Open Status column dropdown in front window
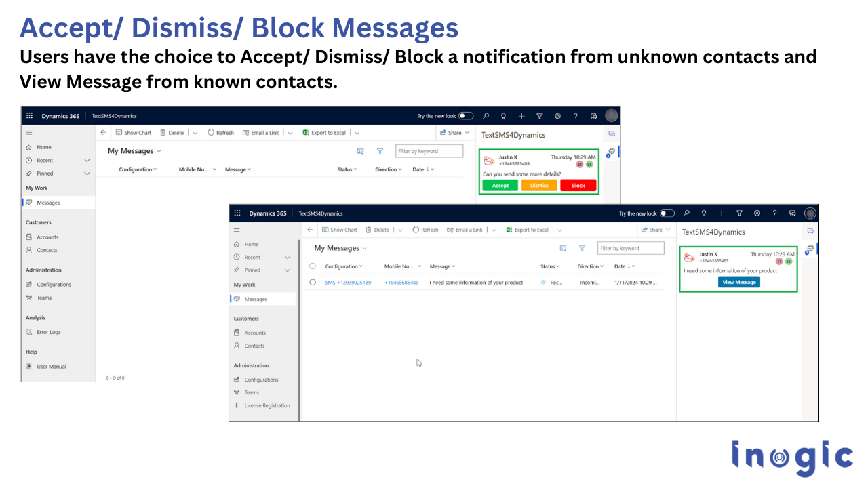This screenshot has width=868, height=488. 550,266
